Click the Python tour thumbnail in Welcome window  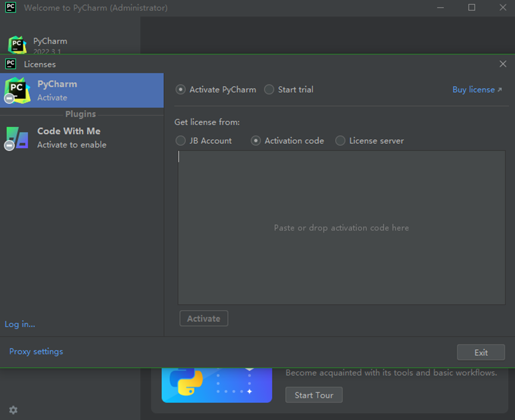(217, 385)
